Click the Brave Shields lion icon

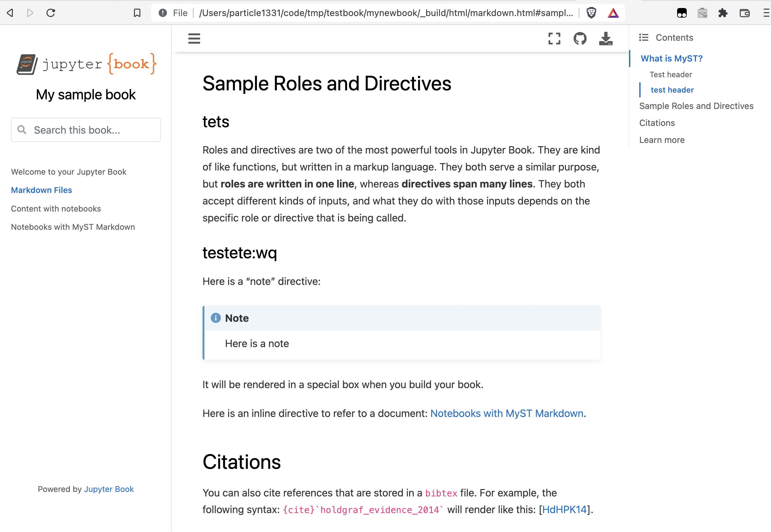pos(591,13)
